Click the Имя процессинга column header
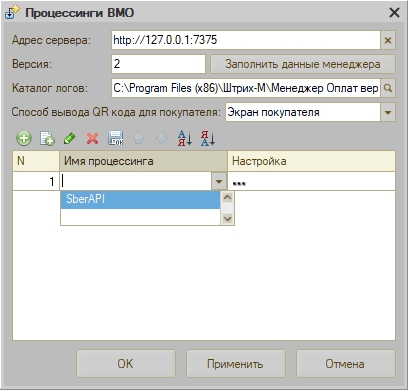408x390 pixels. click(143, 161)
